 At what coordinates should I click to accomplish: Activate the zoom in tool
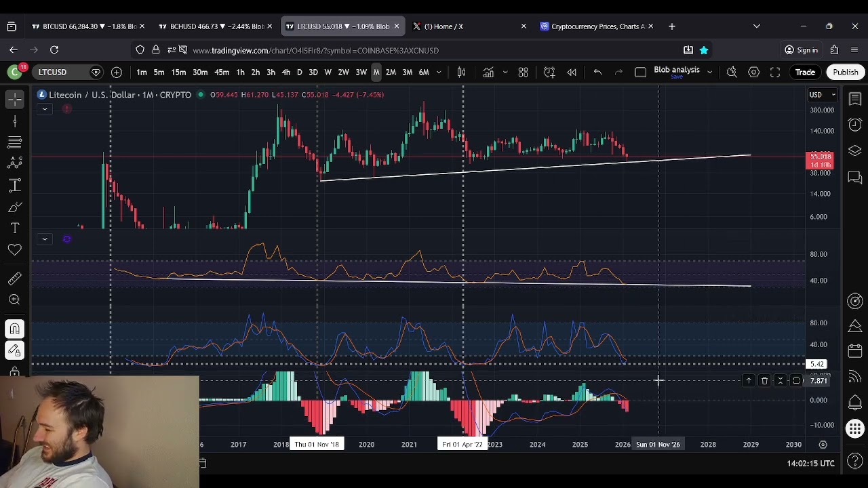pyautogui.click(x=14, y=300)
